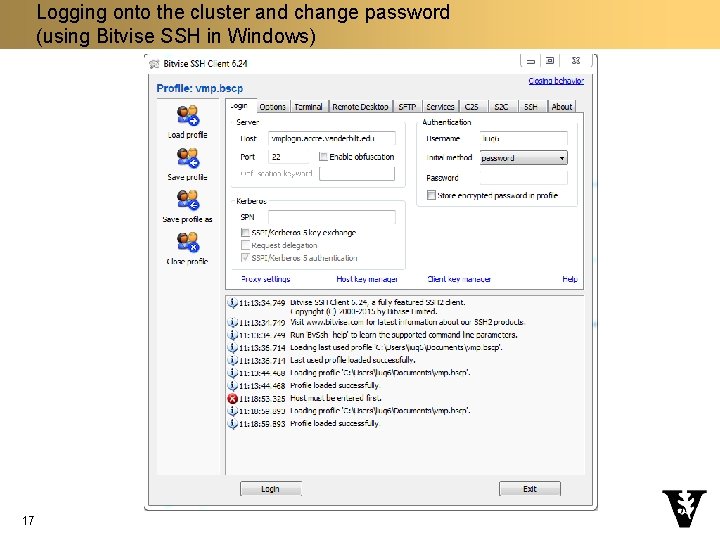The height and width of the screenshot is (540, 720).
Task: Click the Help link
Action: pos(570,279)
